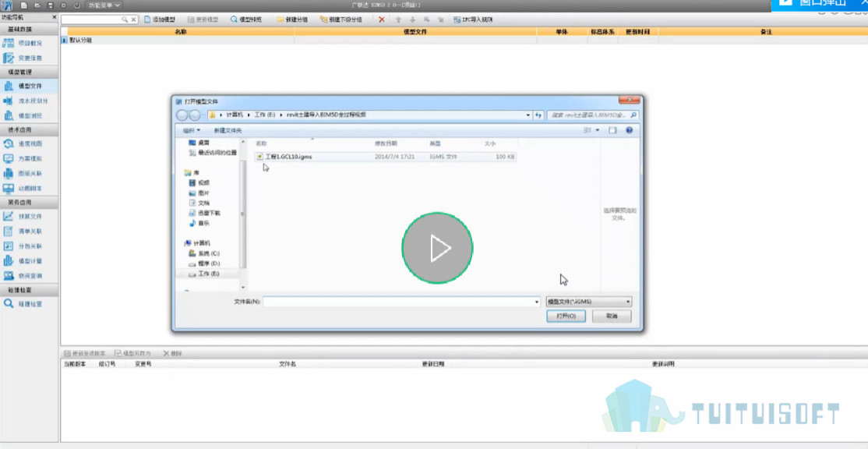Open 碰撞检查 with magnifier icon
The image size is (868, 449).
(x=30, y=304)
